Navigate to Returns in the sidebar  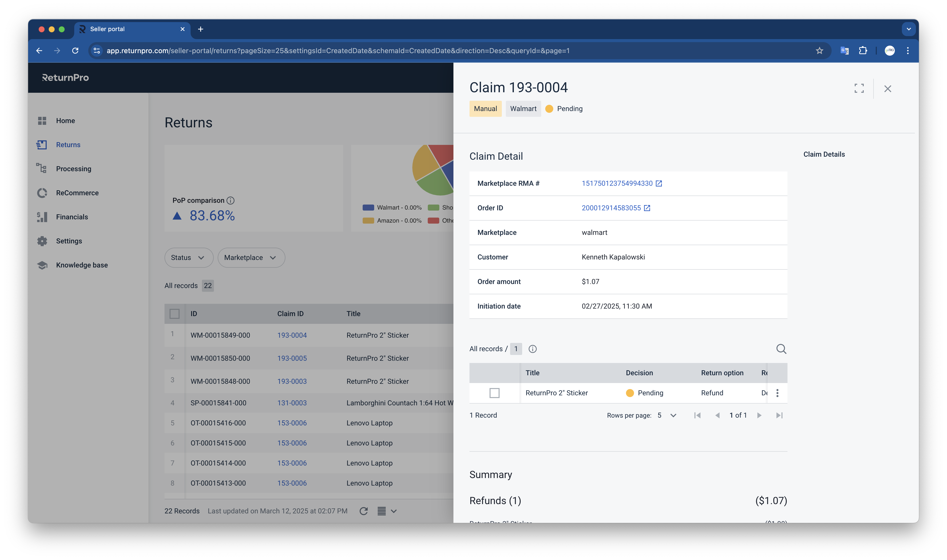(68, 145)
